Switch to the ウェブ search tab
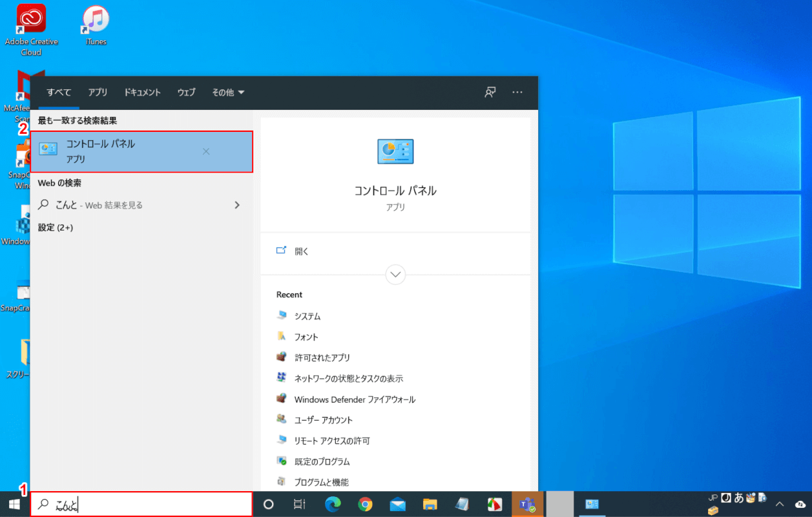This screenshot has width=812, height=517. click(187, 92)
